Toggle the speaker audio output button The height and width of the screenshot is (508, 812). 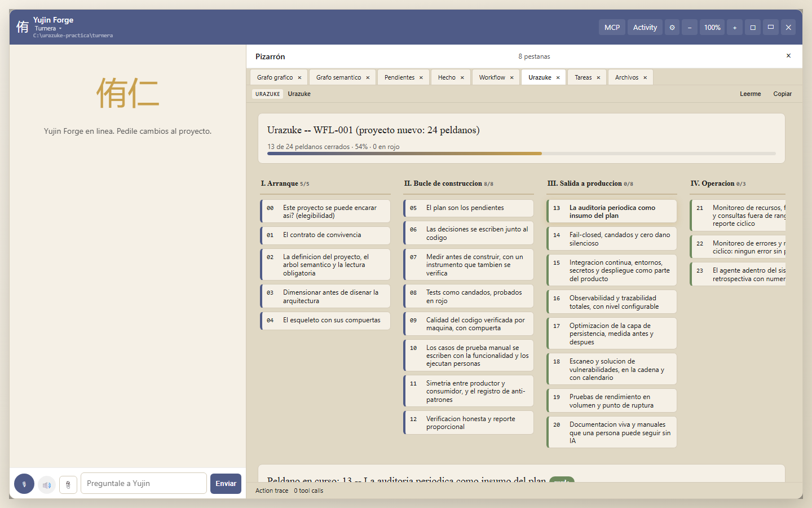pyautogui.click(x=47, y=484)
